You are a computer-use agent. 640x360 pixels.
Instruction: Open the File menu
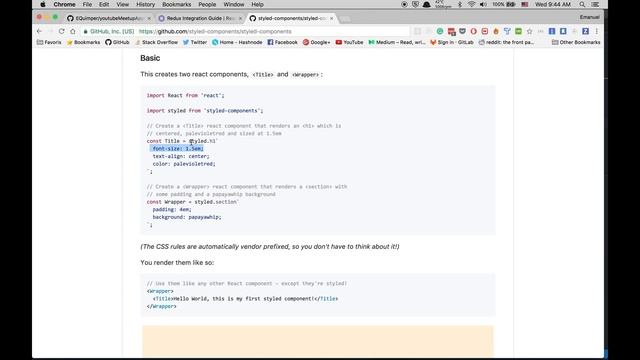click(x=87, y=4)
